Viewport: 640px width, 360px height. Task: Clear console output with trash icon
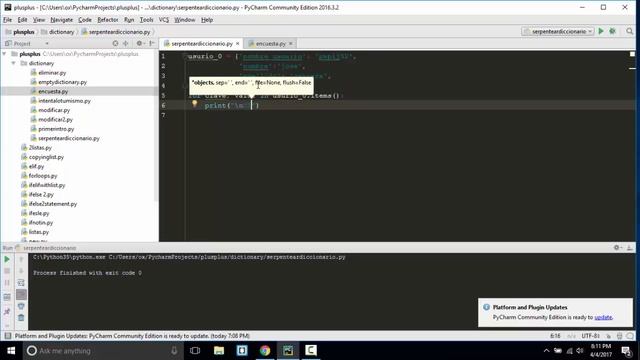tap(21, 318)
